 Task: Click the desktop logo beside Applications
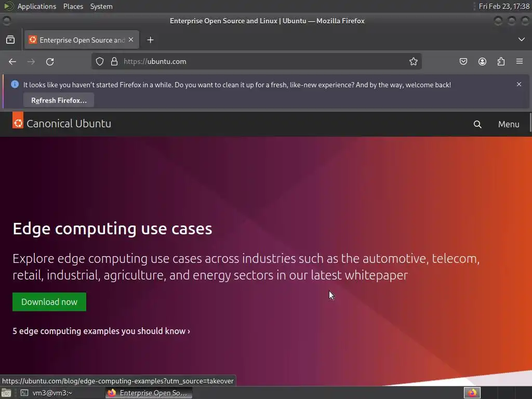[x=8, y=6]
